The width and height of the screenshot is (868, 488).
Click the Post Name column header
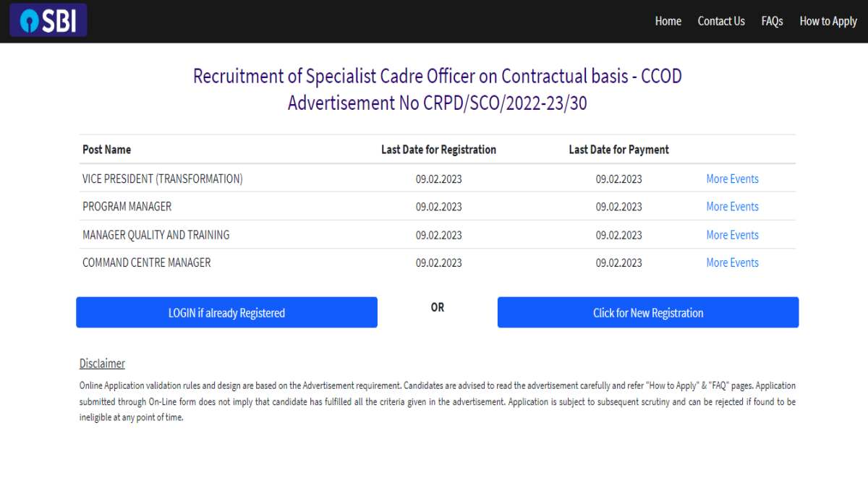tap(106, 150)
